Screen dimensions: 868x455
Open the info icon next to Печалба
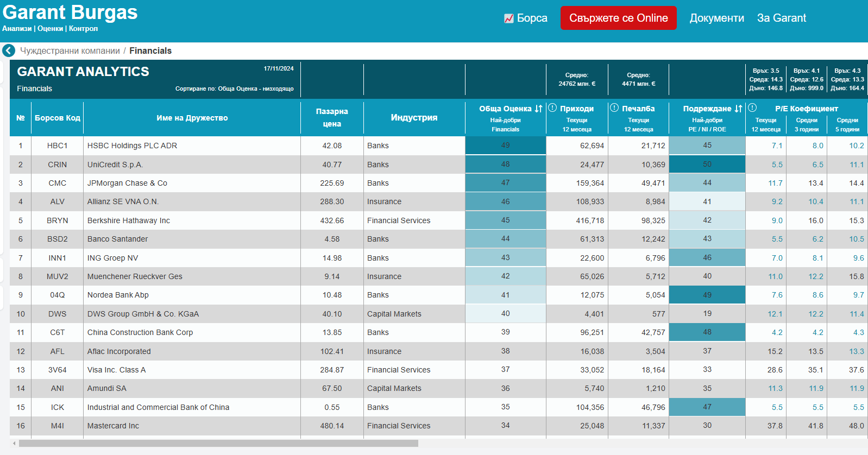pos(614,108)
